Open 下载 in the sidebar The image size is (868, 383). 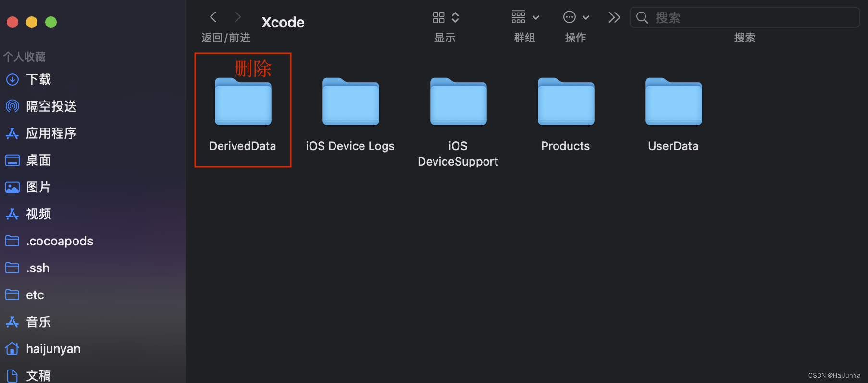point(38,79)
